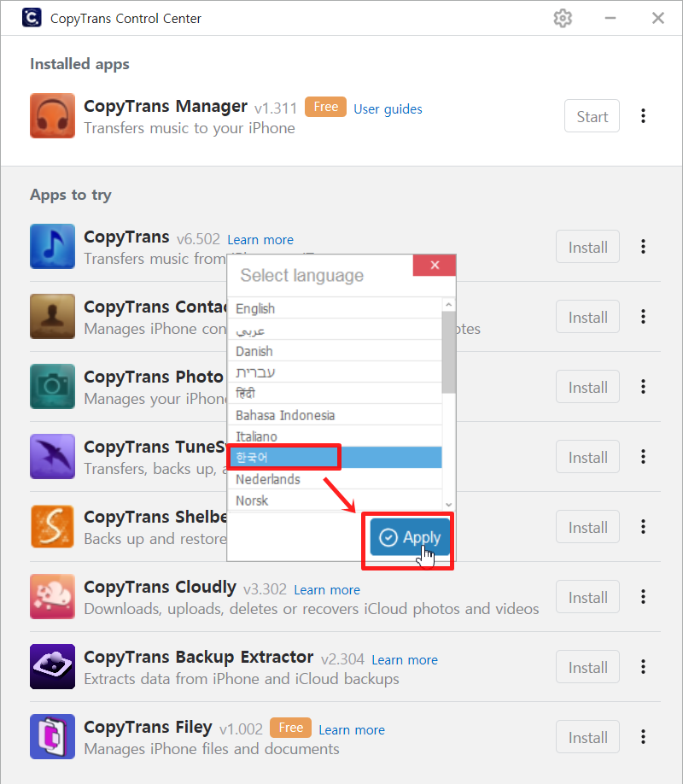Click the CopyTrans Filey title text
This screenshot has width=683, height=784.
pos(148,727)
